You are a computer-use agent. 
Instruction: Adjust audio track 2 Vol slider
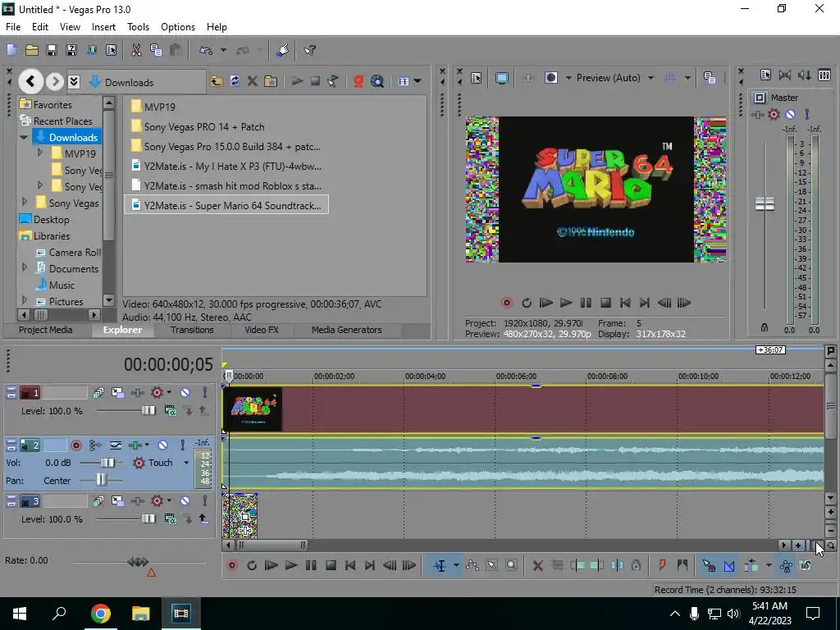click(107, 463)
